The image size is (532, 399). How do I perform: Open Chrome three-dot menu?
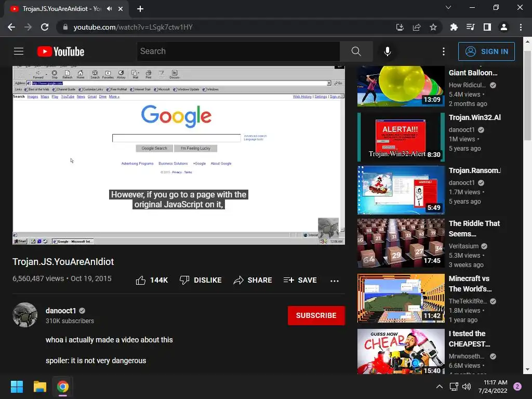click(521, 27)
